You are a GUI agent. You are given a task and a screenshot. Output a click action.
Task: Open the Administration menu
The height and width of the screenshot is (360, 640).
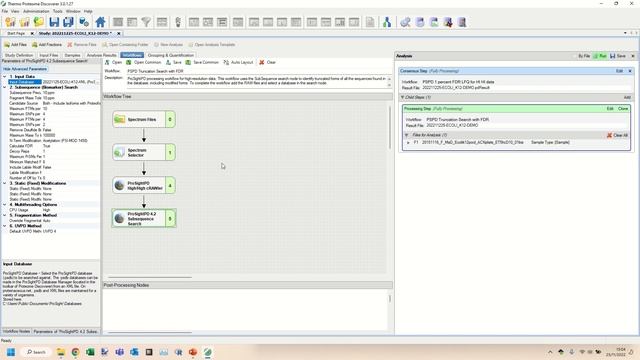[x=36, y=11]
